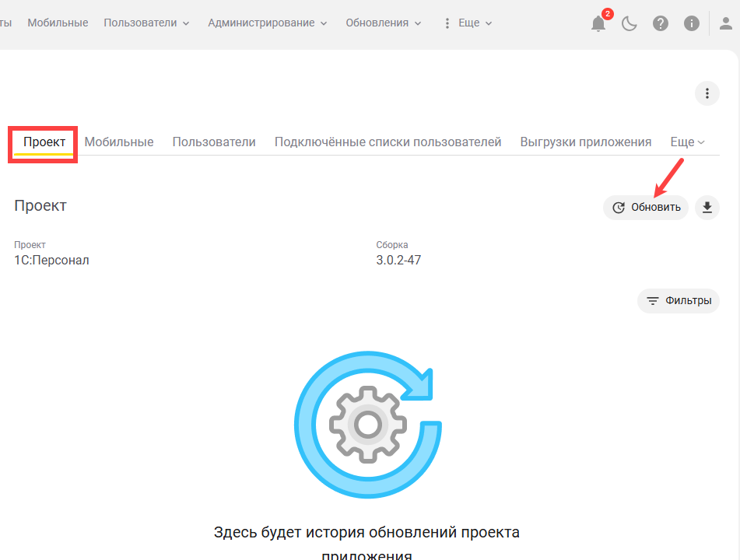The image size is (740, 560).
Task: Switch to the Мобильные tab in tab row
Action: 119,142
